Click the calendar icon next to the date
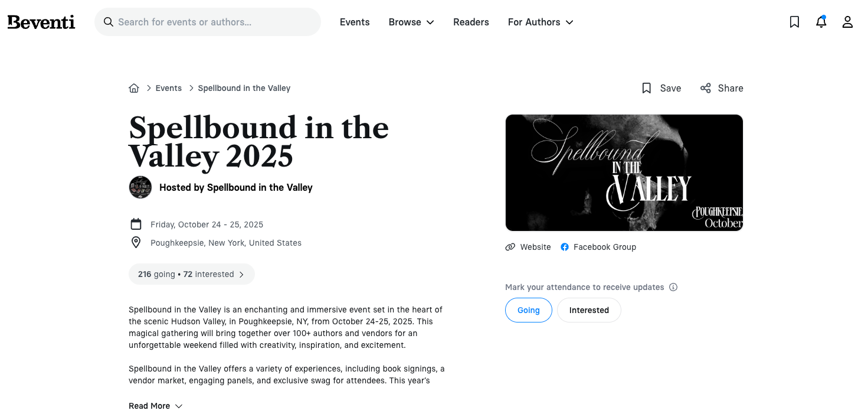 click(x=136, y=224)
